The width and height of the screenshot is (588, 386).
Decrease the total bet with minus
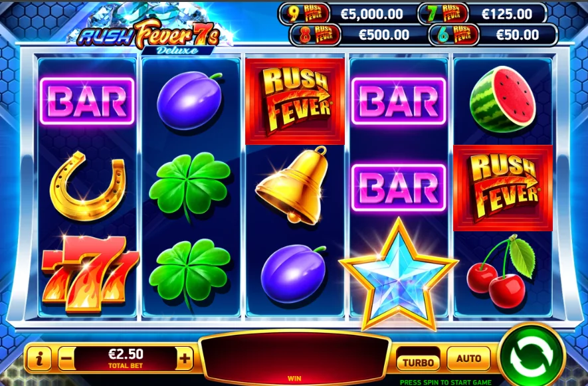(x=66, y=358)
